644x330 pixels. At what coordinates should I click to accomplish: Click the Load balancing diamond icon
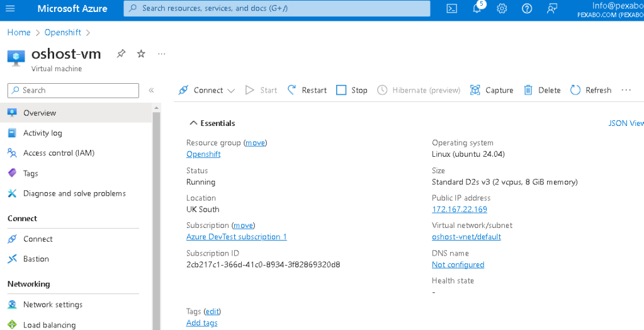13,325
